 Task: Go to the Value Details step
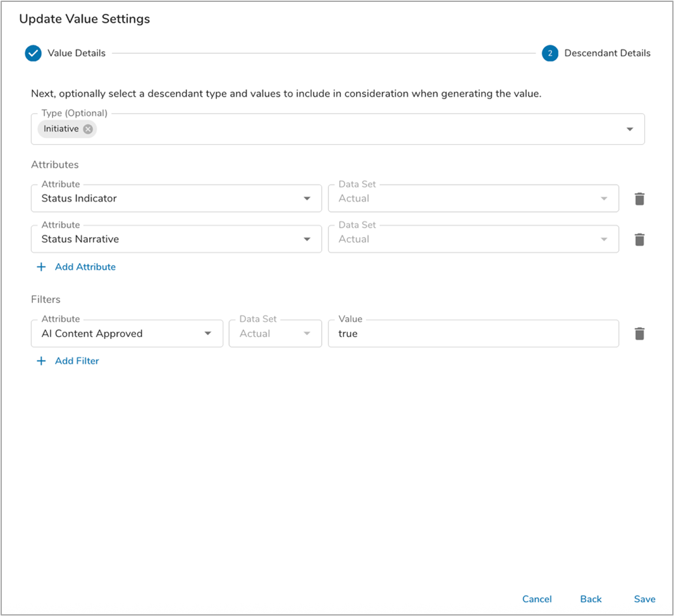coord(77,53)
